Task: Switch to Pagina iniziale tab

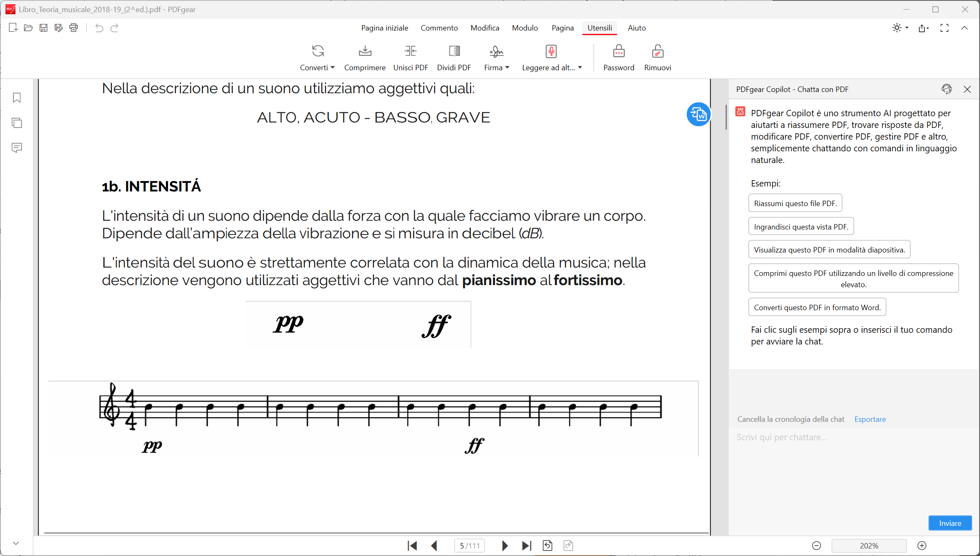Action: 385,28
